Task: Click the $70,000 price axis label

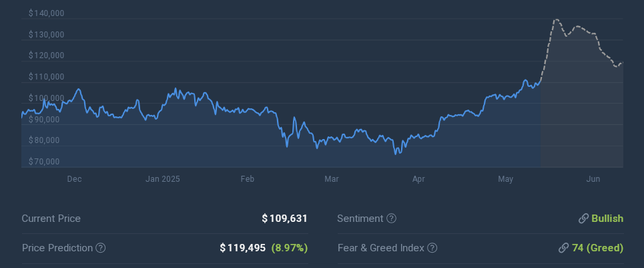Action: (x=44, y=162)
